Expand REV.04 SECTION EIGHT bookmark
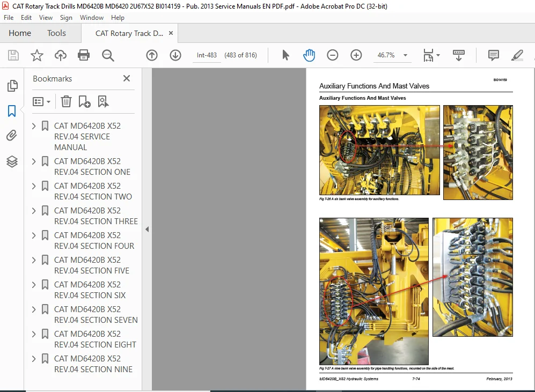This screenshot has width=535, height=392. (x=34, y=334)
